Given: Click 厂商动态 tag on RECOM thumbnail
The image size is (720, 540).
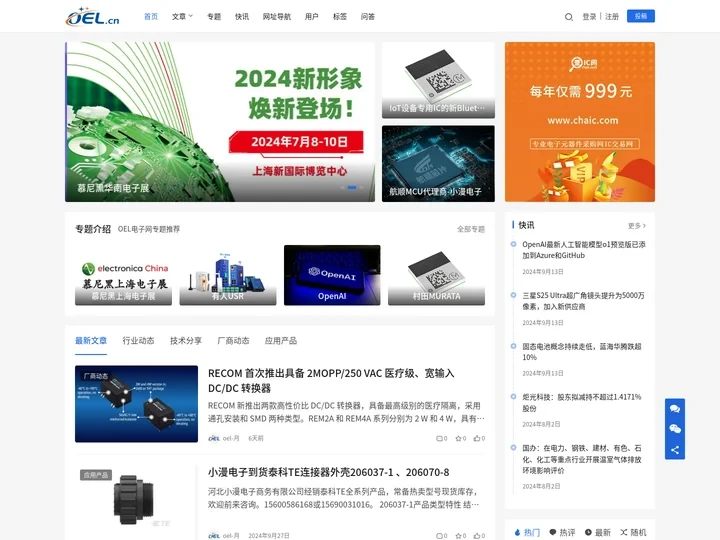Looking at the screenshot, I should tap(96, 376).
